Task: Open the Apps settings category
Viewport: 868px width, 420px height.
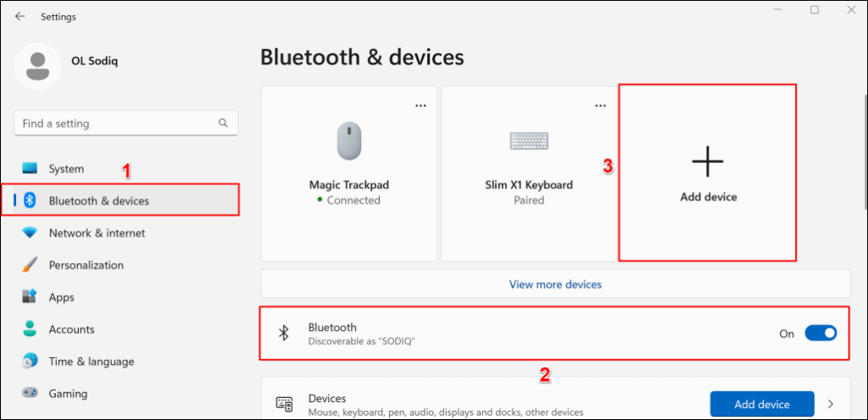Action: pos(61,297)
